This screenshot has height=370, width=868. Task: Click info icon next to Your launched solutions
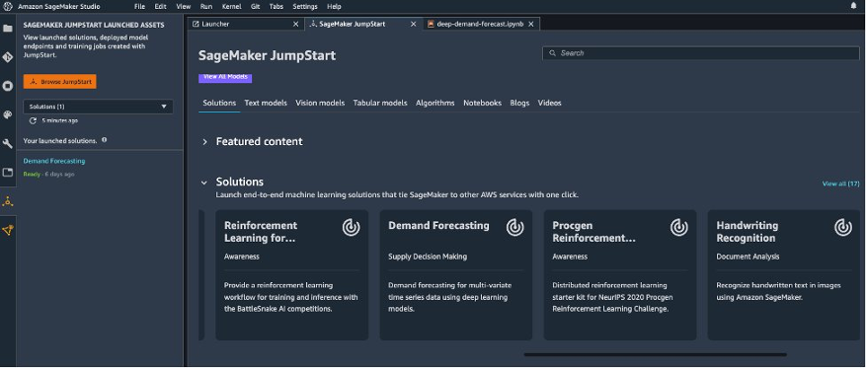104,140
